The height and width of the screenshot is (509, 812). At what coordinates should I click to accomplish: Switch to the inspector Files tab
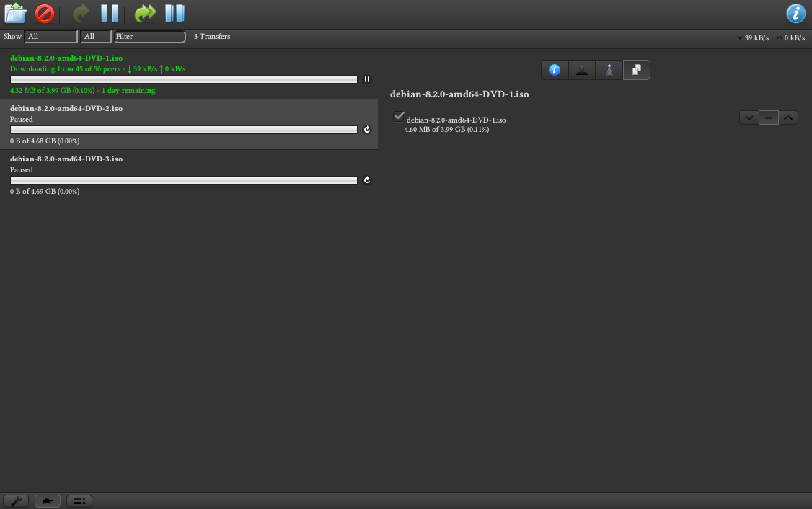(x=637, y=70)
